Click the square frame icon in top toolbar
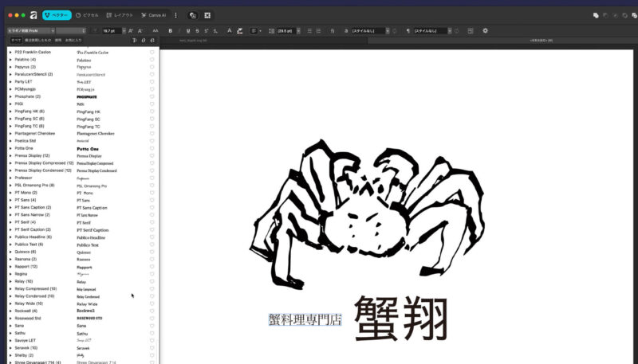Viewport: 638px width, 364px height. pyautogui.click(x=207, y=15)
